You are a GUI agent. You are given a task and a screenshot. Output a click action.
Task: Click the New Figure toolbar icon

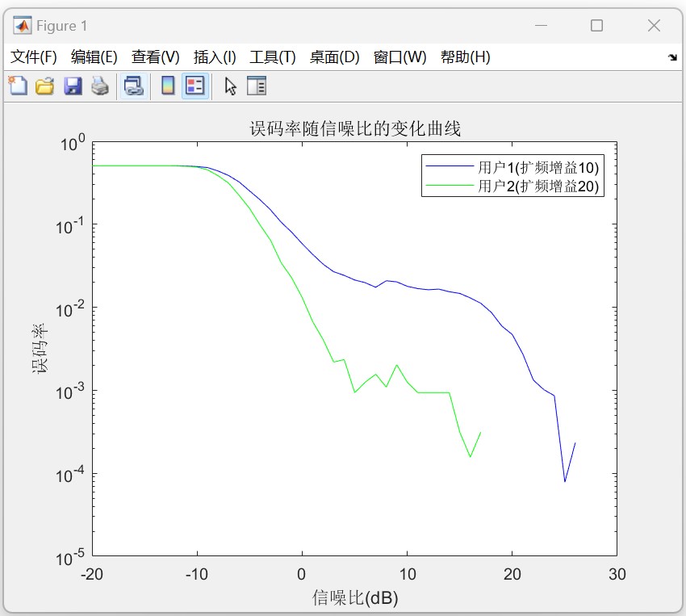[18, 86]
